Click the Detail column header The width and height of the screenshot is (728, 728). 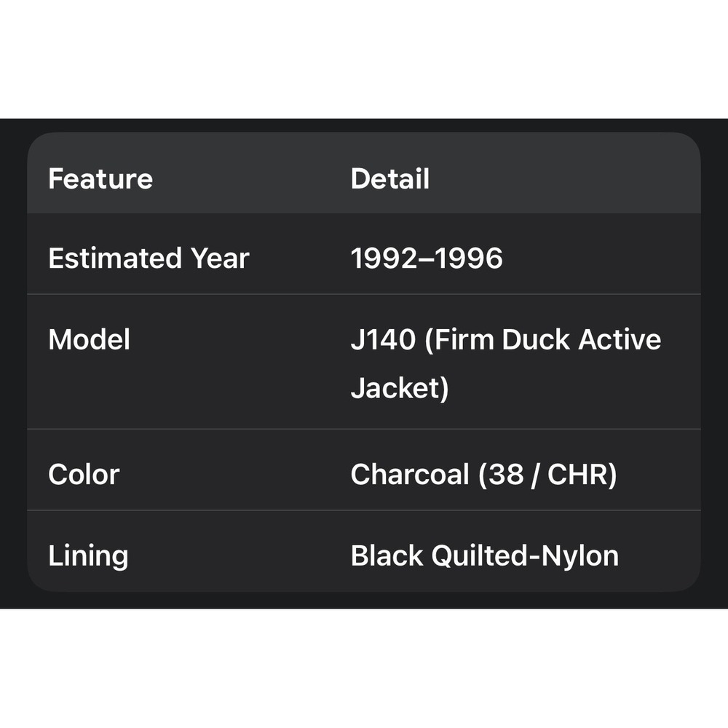[390, 179]
